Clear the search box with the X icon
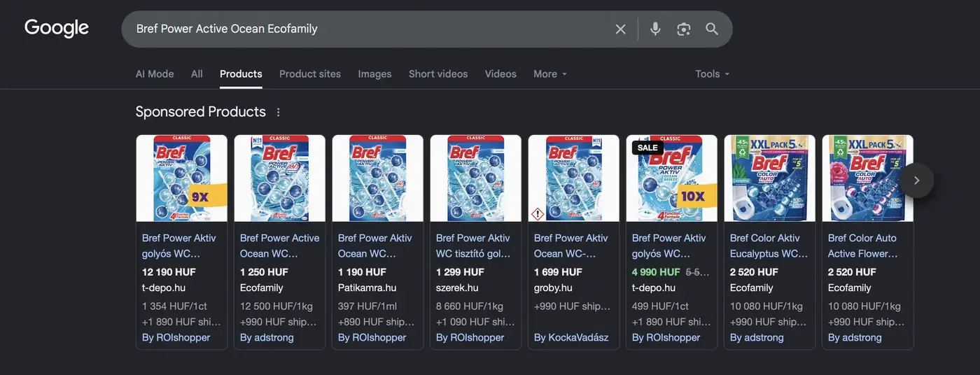 pos(620,29)
